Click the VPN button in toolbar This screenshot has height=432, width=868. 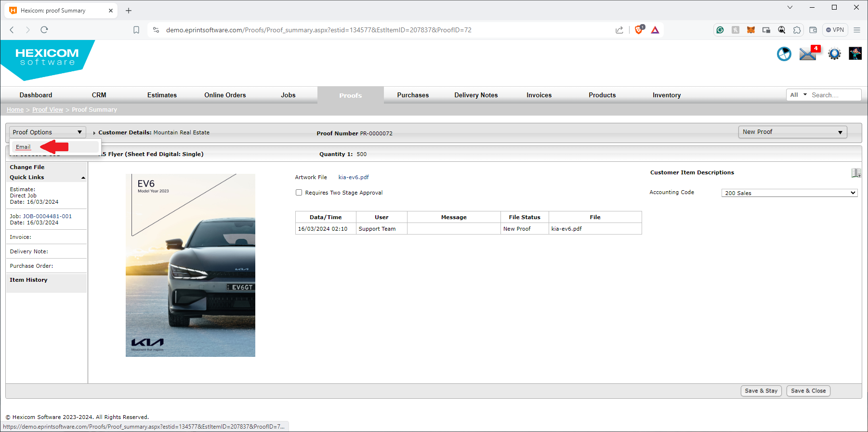pos(835,30)
